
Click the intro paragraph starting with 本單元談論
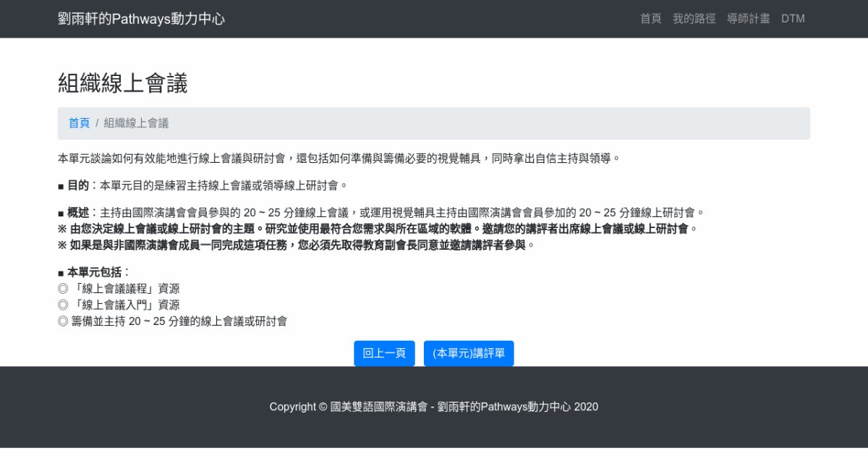tap(339, 158)
